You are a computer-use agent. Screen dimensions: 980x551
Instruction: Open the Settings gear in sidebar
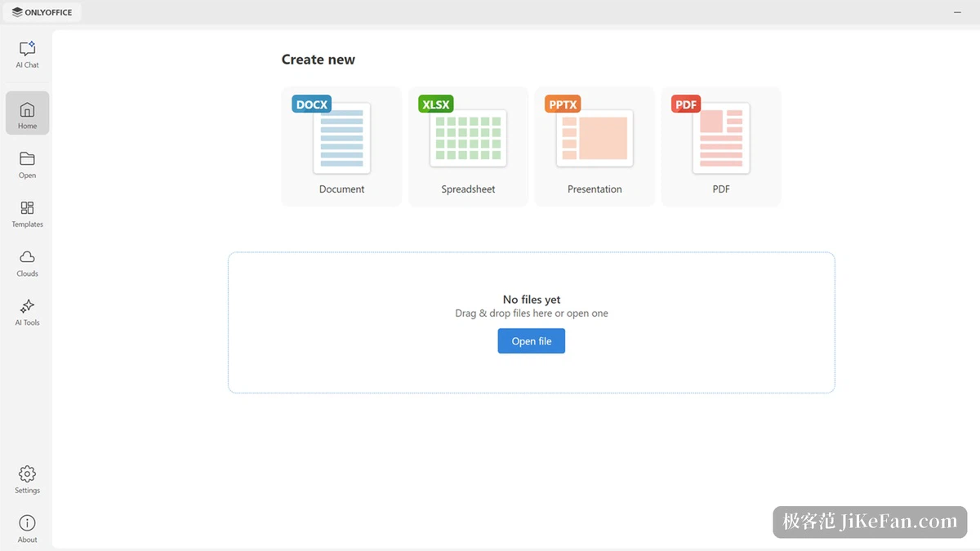[27, 479]
